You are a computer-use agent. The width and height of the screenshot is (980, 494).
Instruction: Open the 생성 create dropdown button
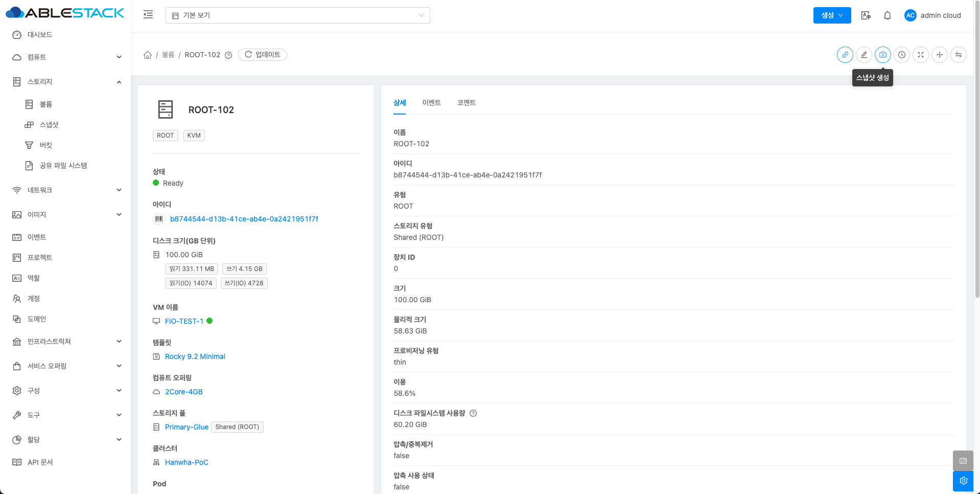(831, 15)
